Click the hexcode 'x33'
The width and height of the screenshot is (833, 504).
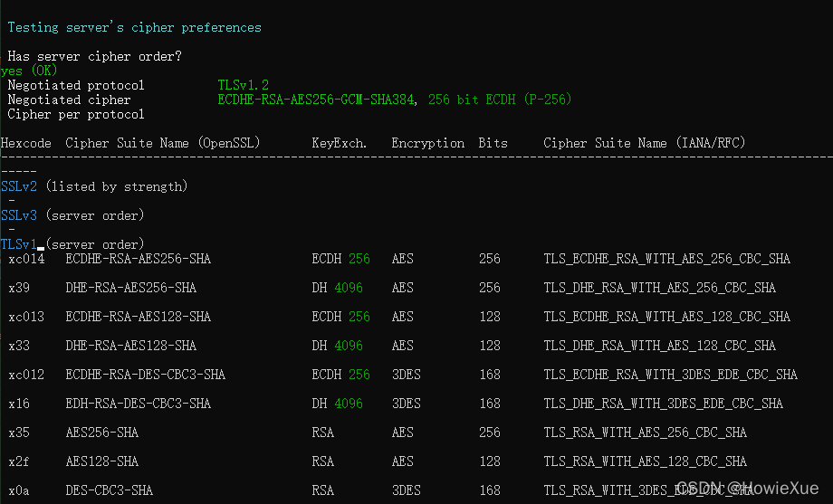coord(19,346)
